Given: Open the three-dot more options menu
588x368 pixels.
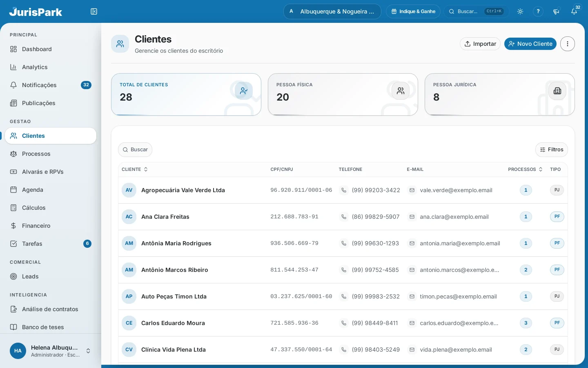Looking at the screenshot, I should [568, 44].
